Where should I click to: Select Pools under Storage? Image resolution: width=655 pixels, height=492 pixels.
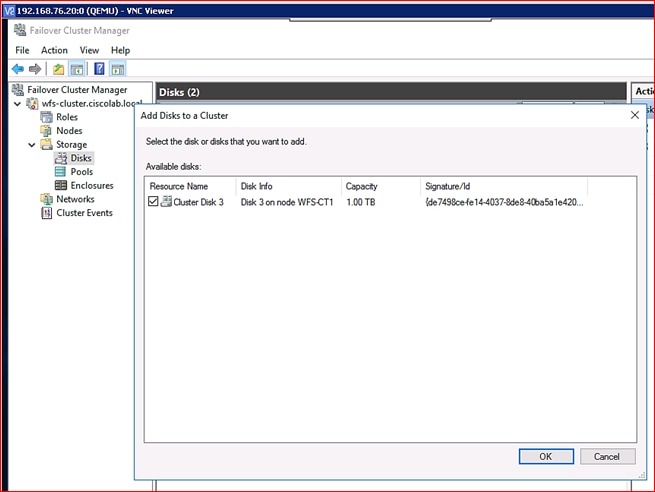pos(82,172)
